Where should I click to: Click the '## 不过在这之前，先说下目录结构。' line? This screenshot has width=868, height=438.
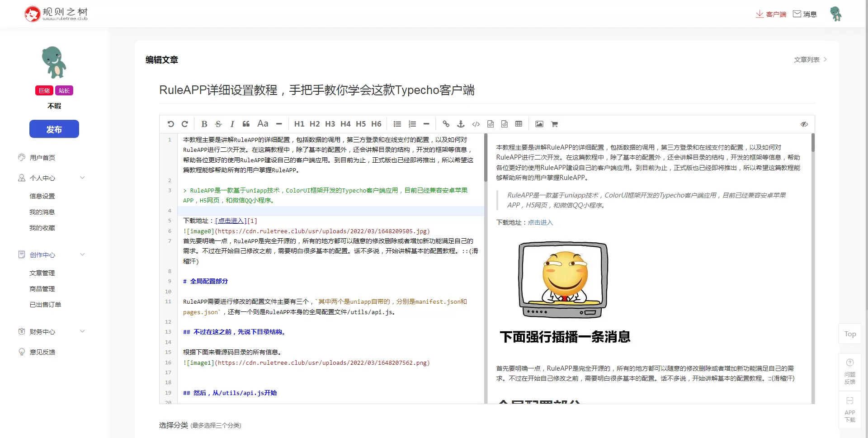(x=234, y=332)
